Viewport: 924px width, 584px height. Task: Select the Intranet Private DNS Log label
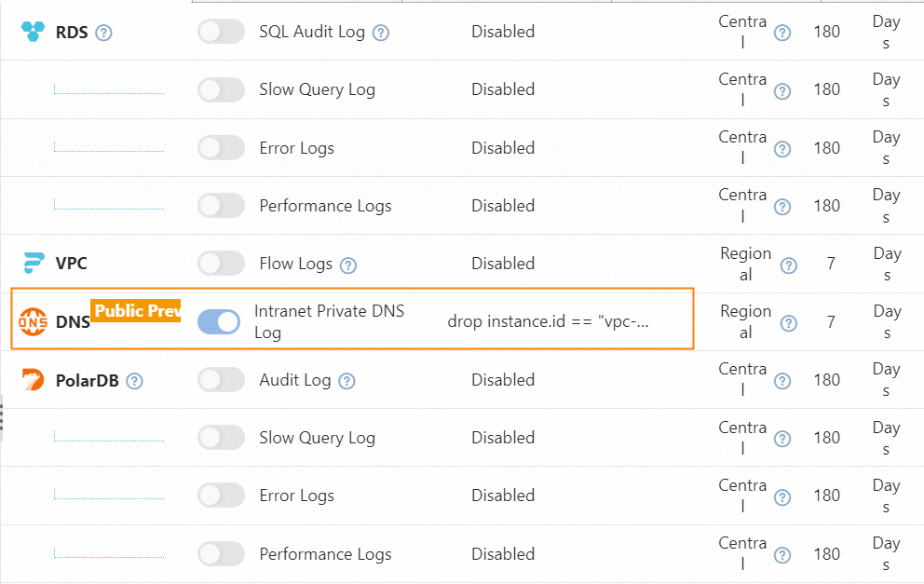click(329, 321)
